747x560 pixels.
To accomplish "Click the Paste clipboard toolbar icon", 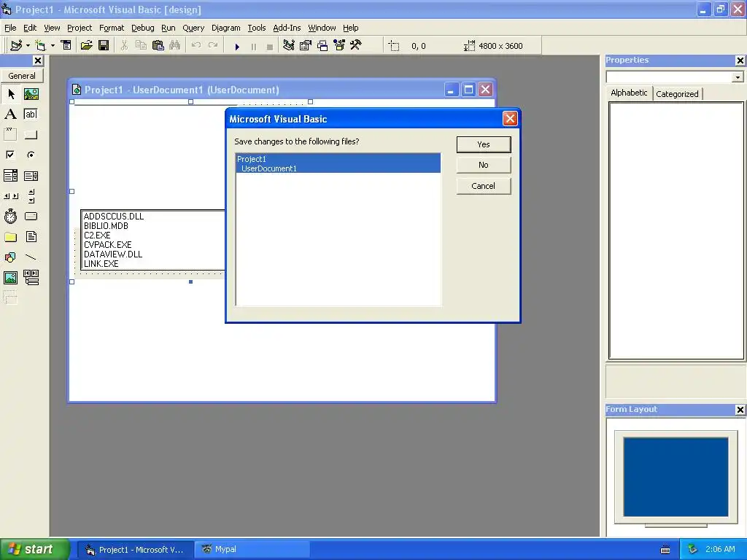I will 158,46.
